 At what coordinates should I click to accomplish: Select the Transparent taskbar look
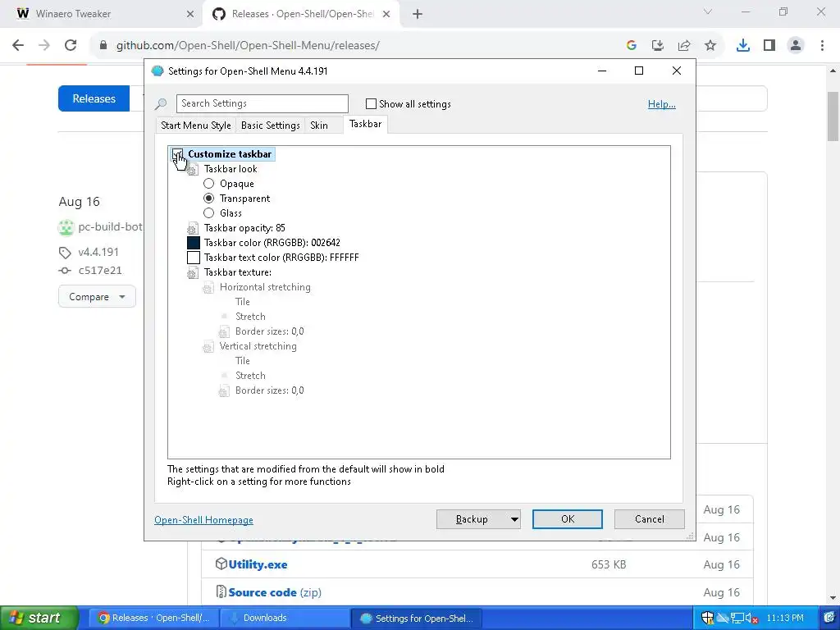point(208,199)
